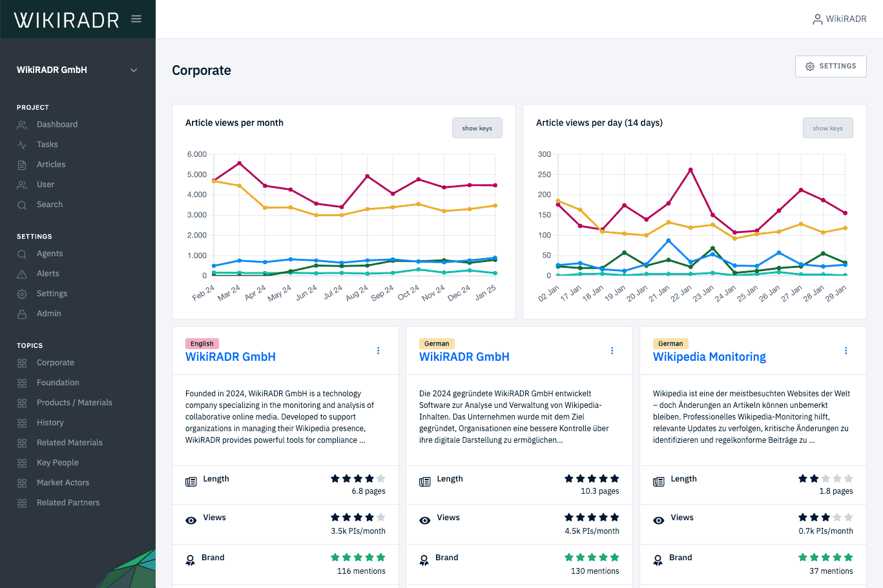Open the Wikipedia Monitoring article title link

(709, 357)
